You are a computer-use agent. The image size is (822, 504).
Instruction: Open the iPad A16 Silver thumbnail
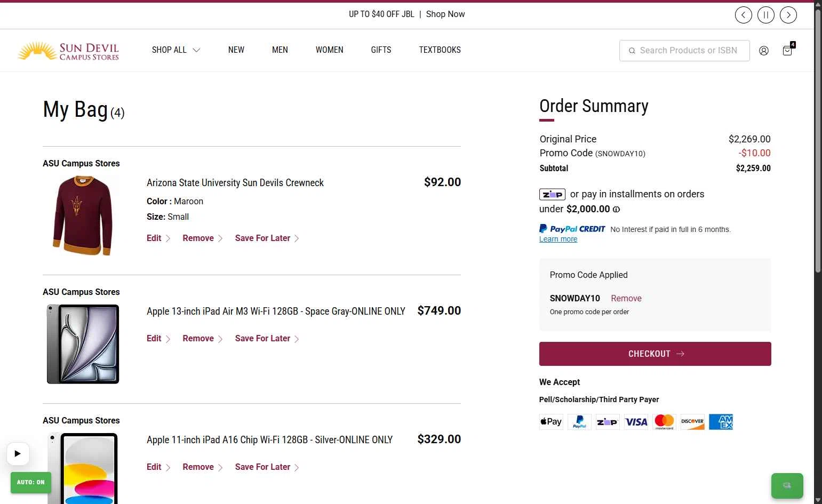83,468
